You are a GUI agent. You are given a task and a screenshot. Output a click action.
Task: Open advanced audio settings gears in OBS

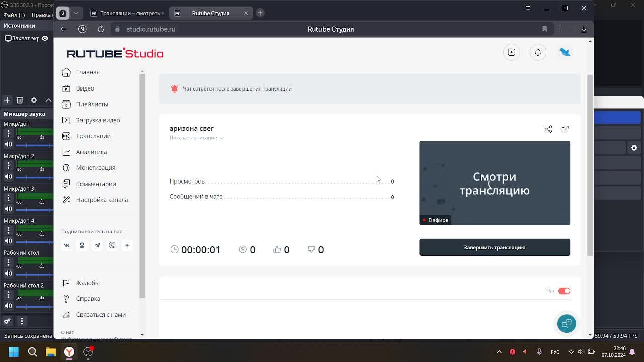coord(7,321)
